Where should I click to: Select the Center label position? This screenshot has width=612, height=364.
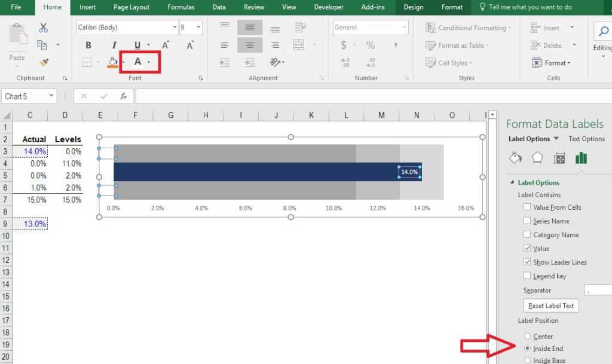[527, 336]
